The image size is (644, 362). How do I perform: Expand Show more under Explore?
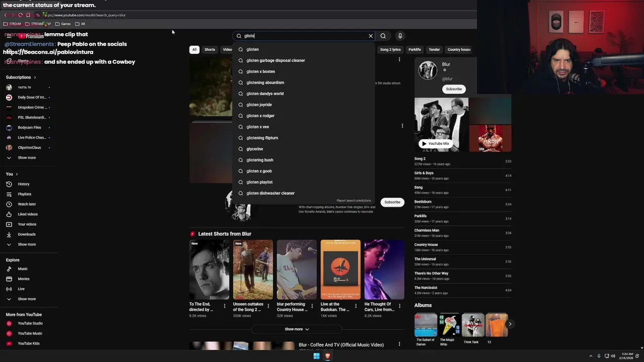27,299
